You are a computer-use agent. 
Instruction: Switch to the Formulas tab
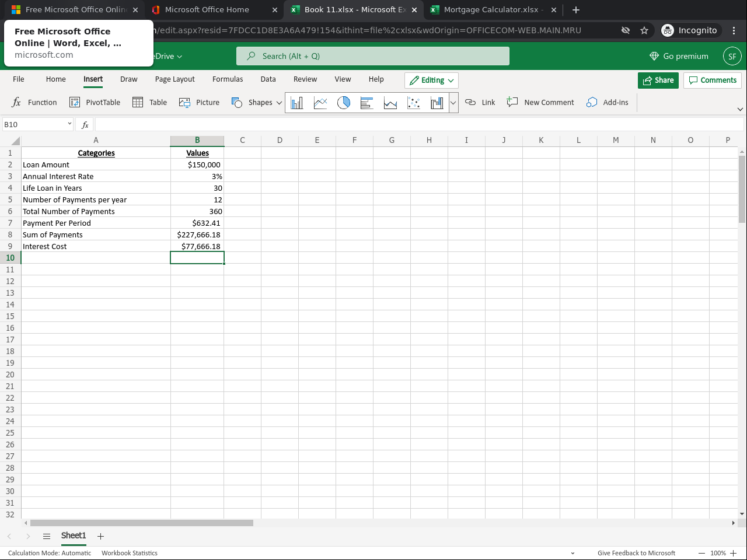228,79
